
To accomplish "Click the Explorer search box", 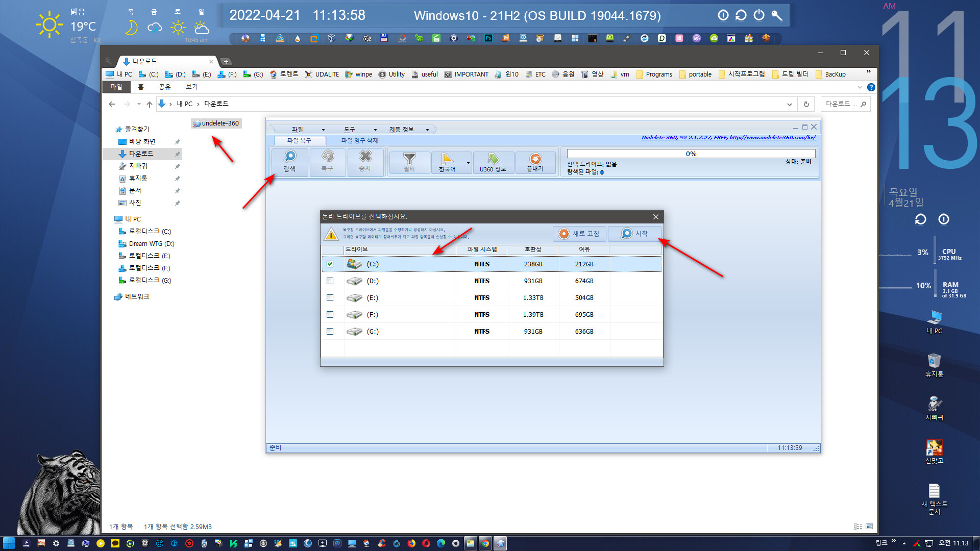I will click(x=845, y=104).
